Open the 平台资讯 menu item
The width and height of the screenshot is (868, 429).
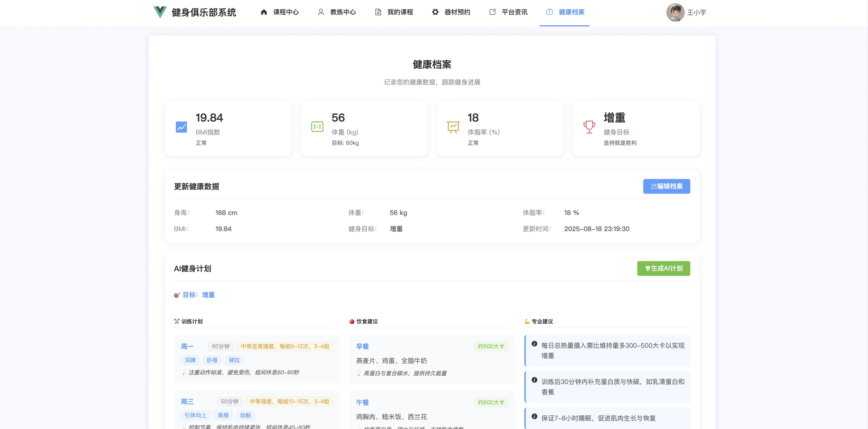(x=514, y=12)
